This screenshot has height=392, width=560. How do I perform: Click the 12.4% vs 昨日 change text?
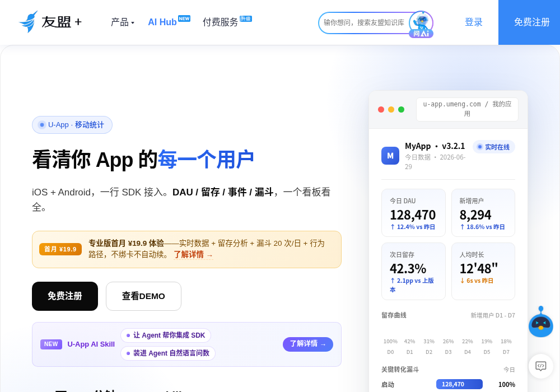tap(413, 227)
